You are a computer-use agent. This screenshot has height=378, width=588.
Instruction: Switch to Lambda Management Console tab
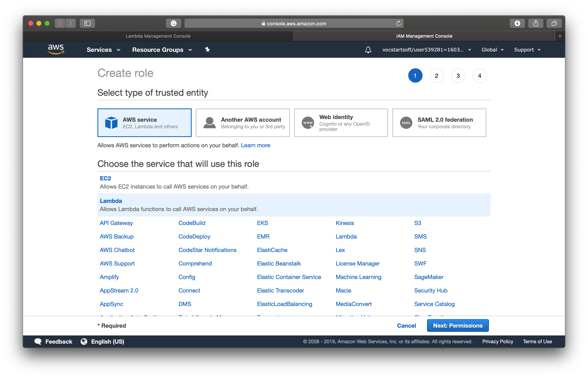[158, 36]
